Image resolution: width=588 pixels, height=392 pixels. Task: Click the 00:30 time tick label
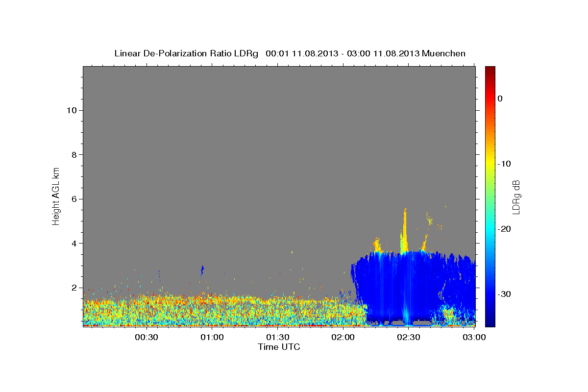pos(147,337)
